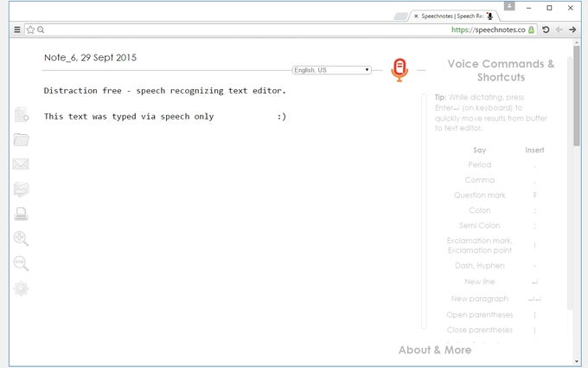
Task: Click the tab's microphone recording indicator
Action: (489, 16)
